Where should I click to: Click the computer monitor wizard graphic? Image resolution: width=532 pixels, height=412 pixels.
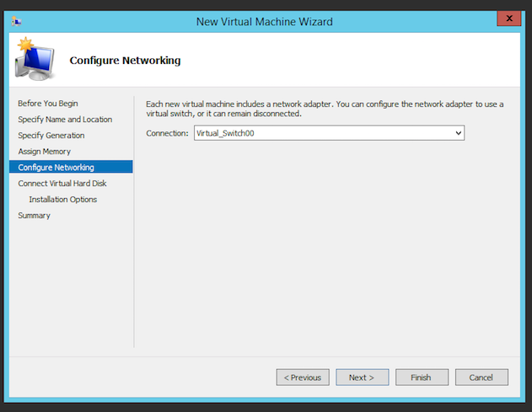point(35,59)
